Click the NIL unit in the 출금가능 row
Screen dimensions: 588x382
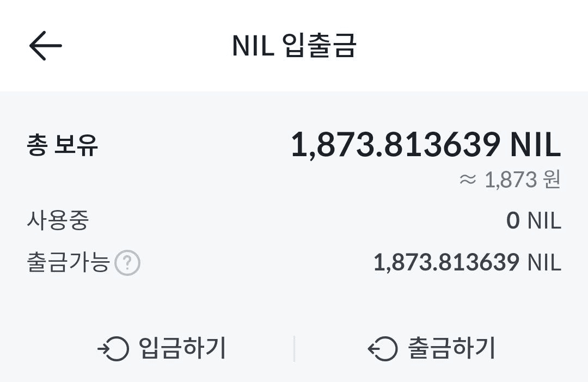click(x=544, y=263)
